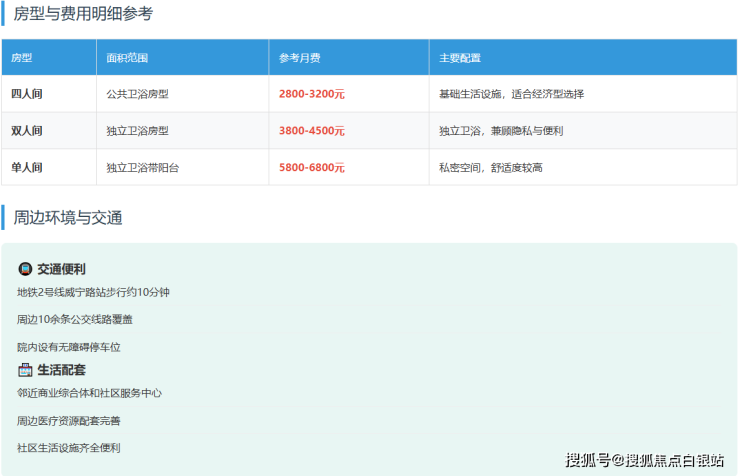740x476 pixels.
Task: Select the 独立卫浴带阳台 cell
Action: point(144,167)
